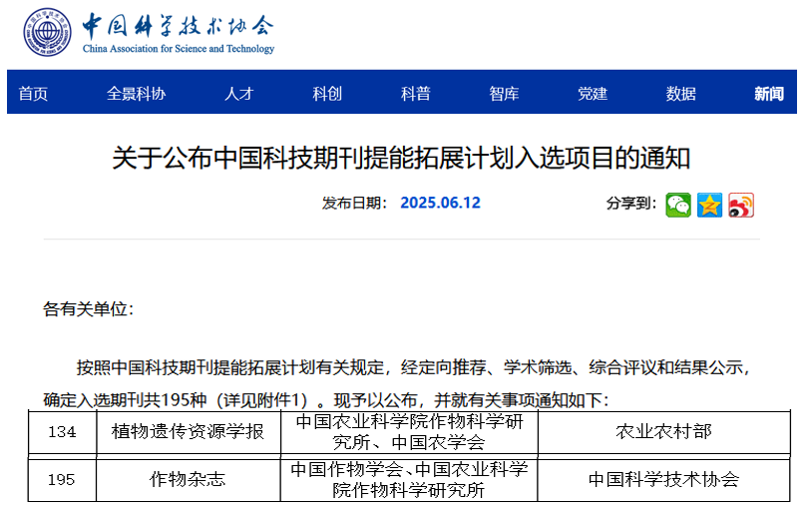Share the article via WeChat icon

(678, 205)
